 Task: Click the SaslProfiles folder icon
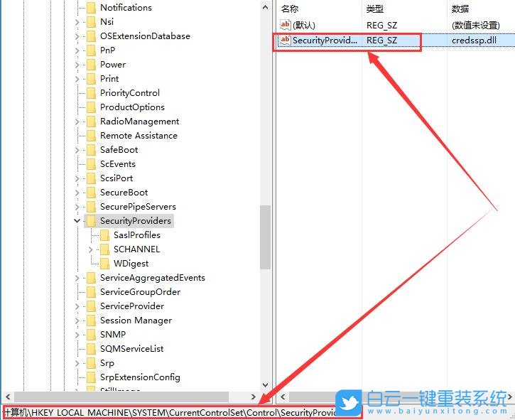pos(104,235)
